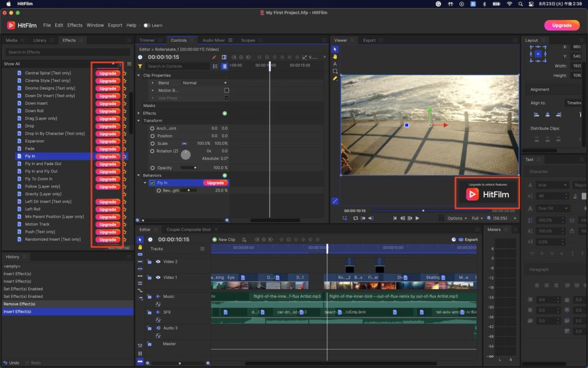Open the Blend mode dropdown
Viewport: 588px width, 368px height.
click(204, 83)
